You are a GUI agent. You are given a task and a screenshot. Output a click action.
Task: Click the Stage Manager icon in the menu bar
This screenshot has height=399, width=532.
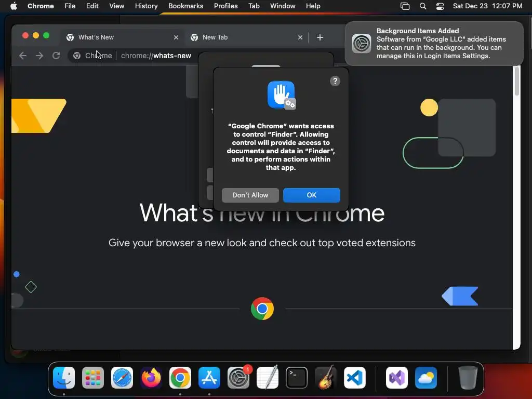tap(405, 6)
